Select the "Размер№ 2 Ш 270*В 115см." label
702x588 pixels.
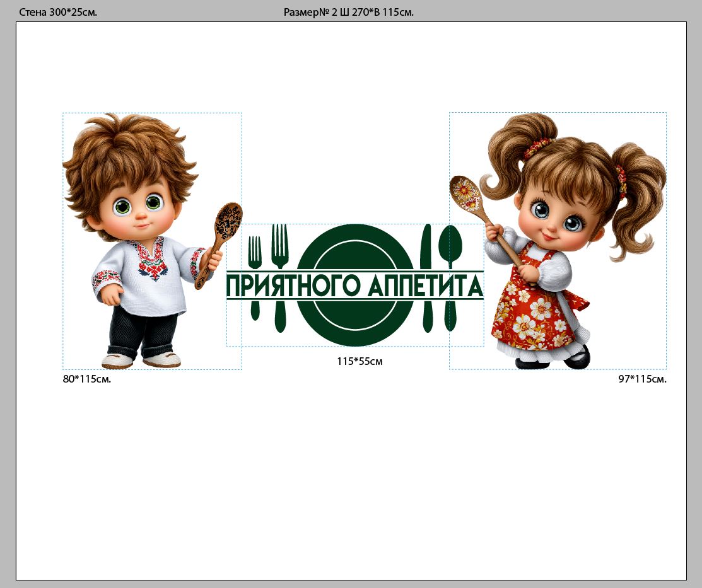tap(349, 12)
